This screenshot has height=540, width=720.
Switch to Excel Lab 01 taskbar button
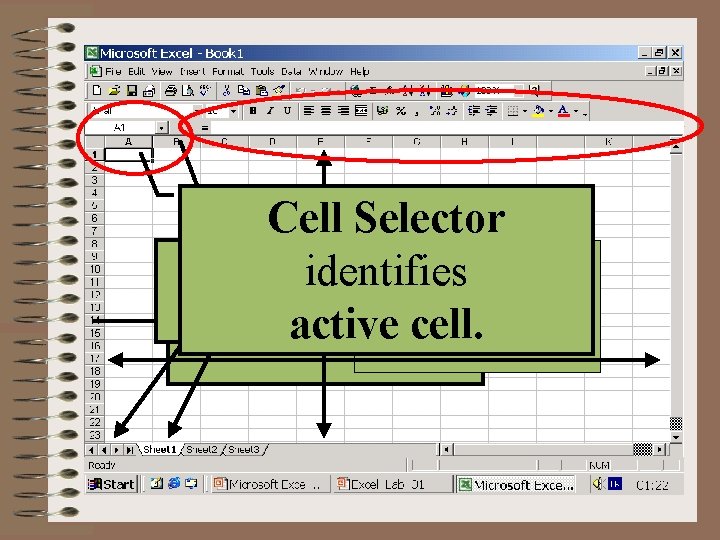click(x=392, y=484)
